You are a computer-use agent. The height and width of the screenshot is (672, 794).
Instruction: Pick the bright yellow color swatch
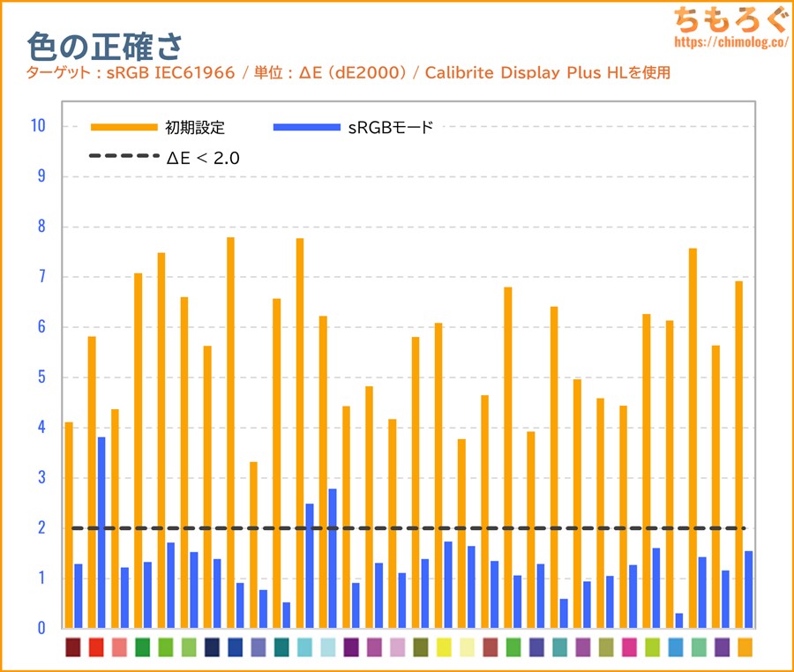(444, 647)
